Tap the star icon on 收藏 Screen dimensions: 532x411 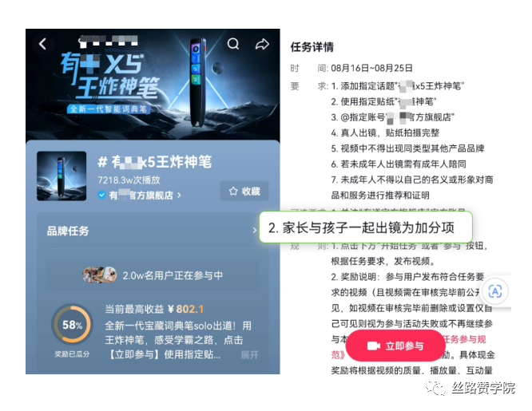coord(233,192)
